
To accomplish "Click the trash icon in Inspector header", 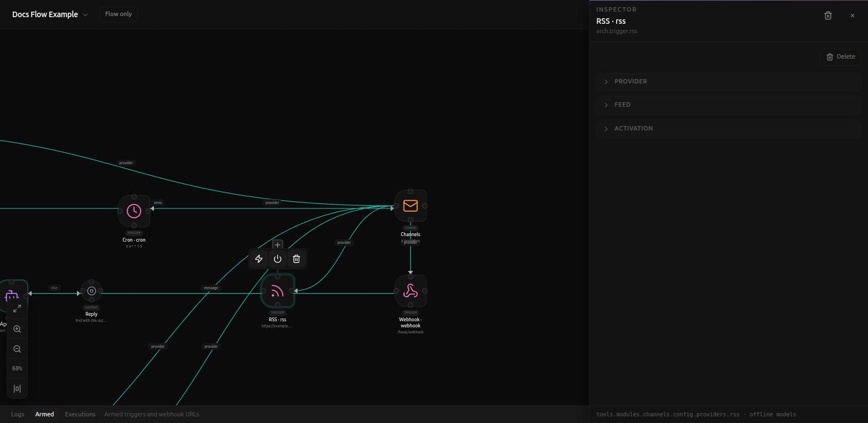I will pyautogui.click(x=828, y=15).
